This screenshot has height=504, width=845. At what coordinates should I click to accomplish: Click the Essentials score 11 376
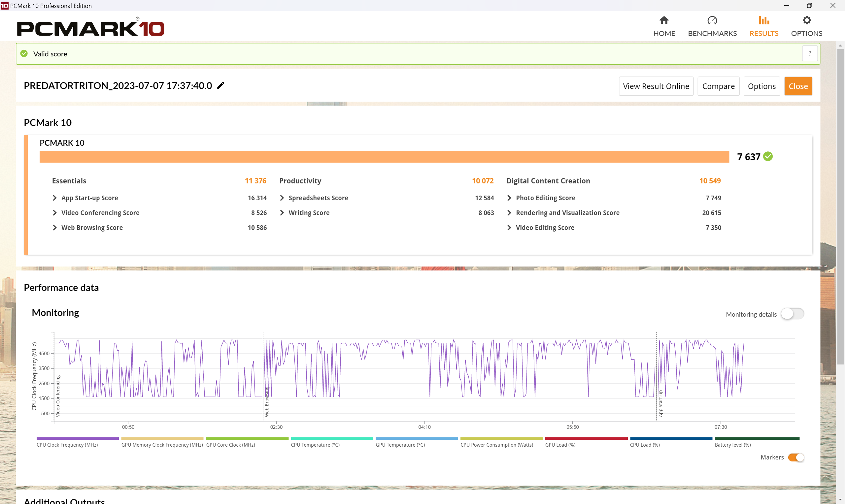click(x=255, y=181)
